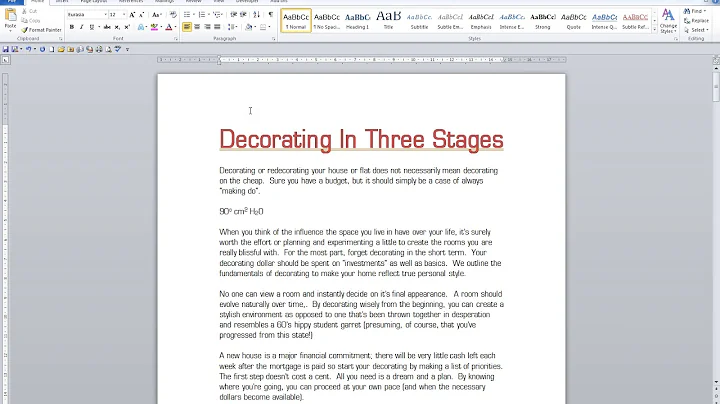The height and width of the screenshot is (404, 720).
Task: Open the Change Styles menu
Action: pyautogui.click(x=668, y=21)
